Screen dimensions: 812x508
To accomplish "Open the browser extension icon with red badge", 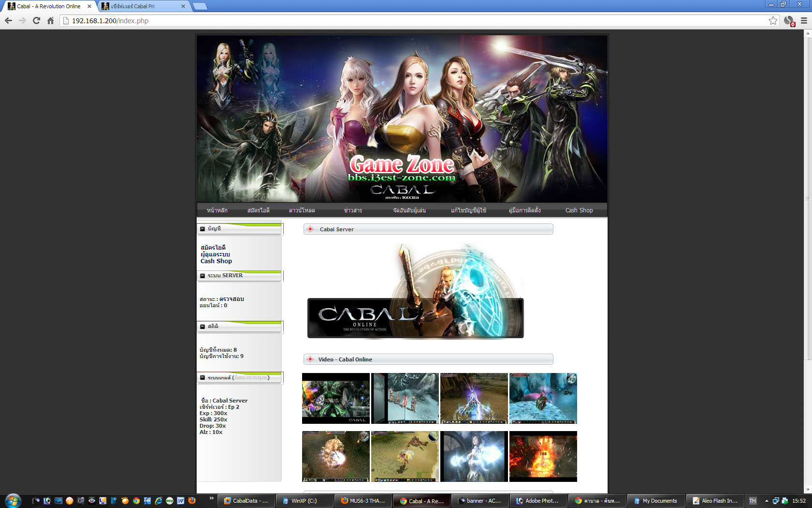I will point(789,21).
